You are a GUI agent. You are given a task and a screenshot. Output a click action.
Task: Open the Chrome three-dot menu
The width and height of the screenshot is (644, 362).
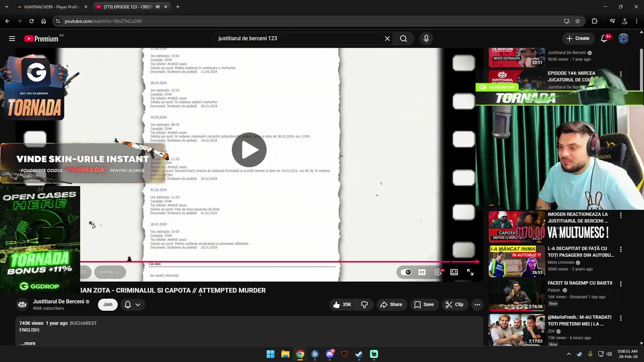pos(636,21)
